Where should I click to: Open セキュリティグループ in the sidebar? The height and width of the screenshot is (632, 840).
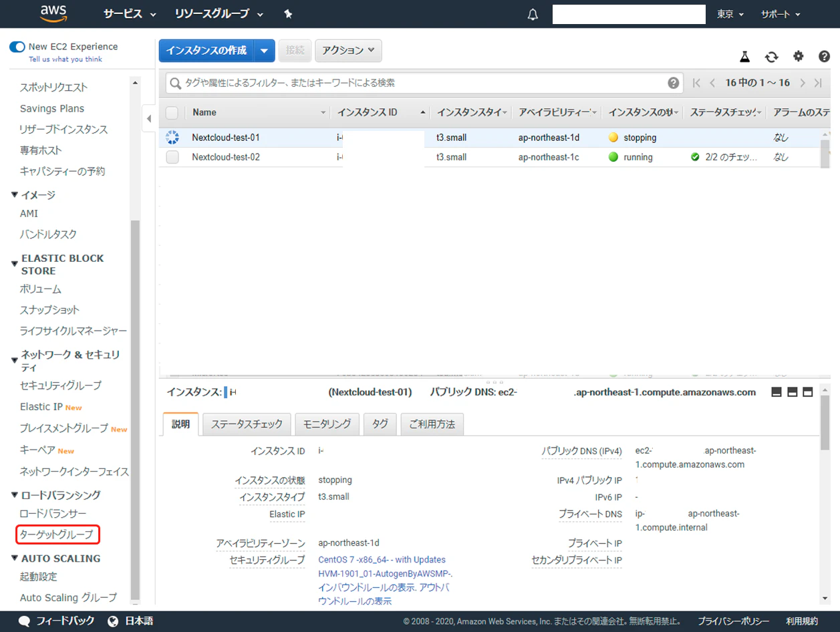point(61,385)
